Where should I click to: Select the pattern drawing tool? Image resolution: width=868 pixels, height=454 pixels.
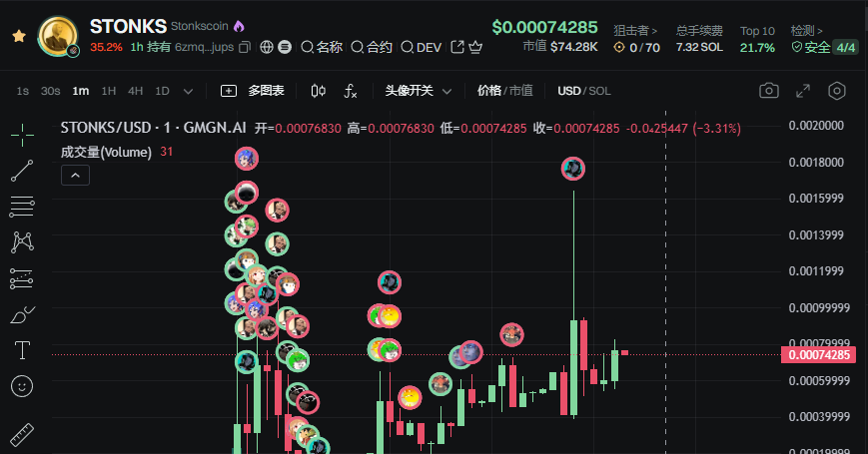click(x=22, y=242)
